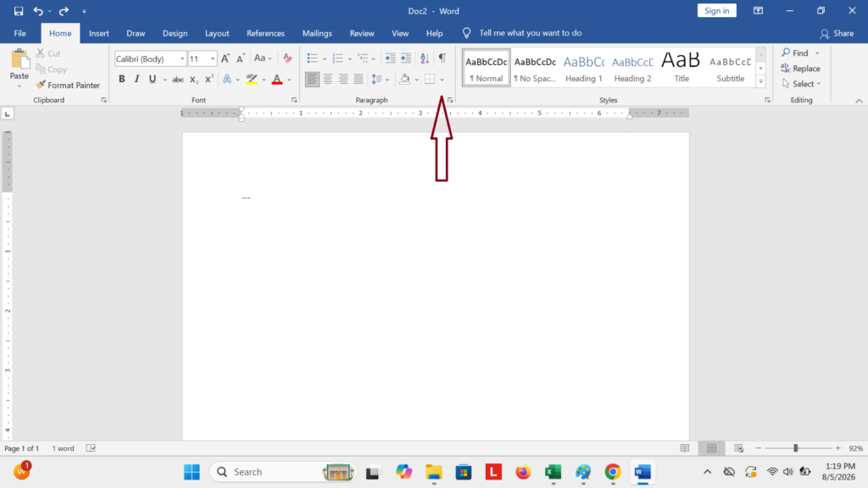Open Excel from the taskbar
Viewport: 868px width, 488px height.
[x=553, y=472]
